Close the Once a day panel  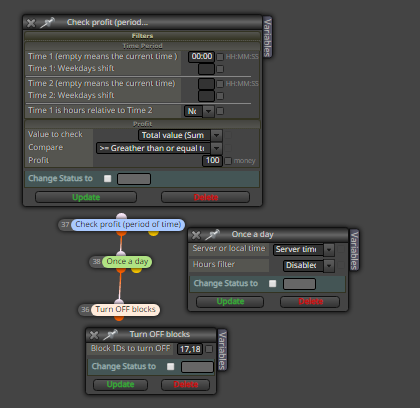[196, 235]
